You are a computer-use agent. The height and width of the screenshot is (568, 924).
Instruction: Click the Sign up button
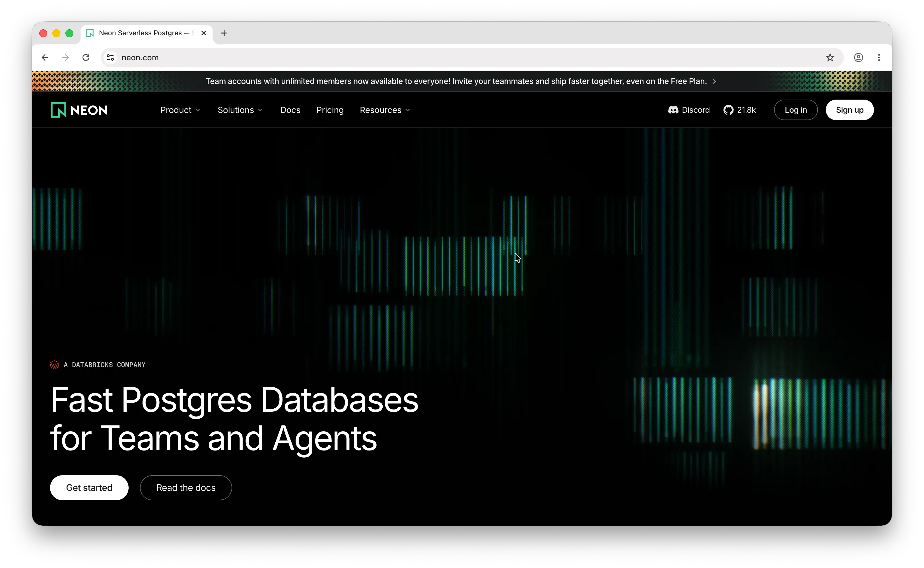pos(850,110)
